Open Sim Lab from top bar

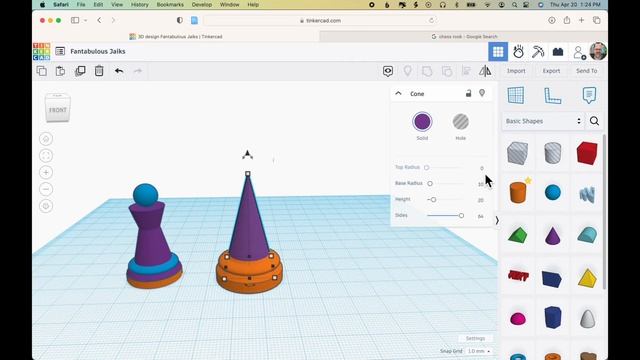(x=518, y=52)
